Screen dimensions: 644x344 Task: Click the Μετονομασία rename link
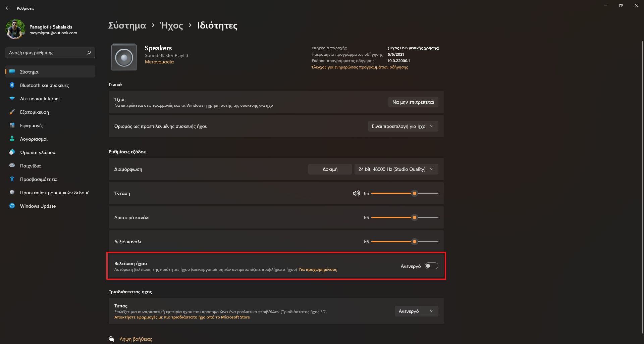point(159,62)
